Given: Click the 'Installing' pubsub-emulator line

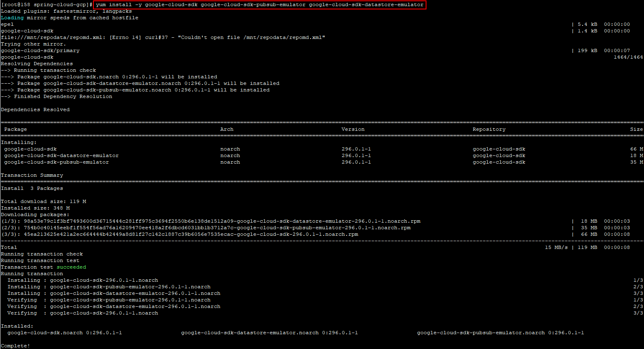Looking at the screenshot, I should pyautogui.click(x=109, y=287).
